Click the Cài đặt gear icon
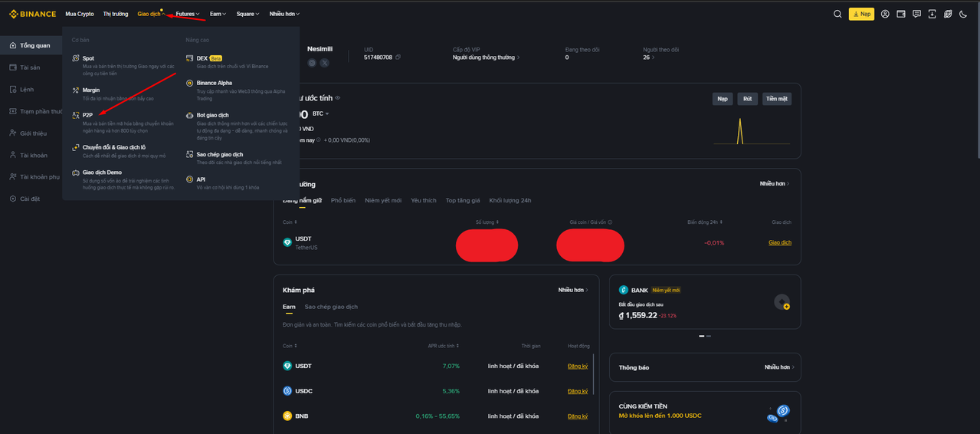The image size is (980, 434). pyautogui.click(x=13, y=199)
